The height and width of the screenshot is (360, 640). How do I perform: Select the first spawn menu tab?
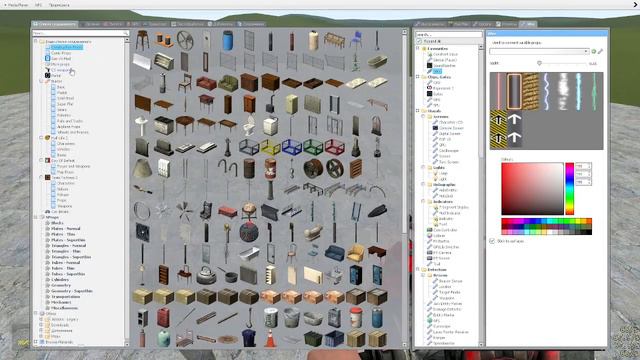[55, 24]
